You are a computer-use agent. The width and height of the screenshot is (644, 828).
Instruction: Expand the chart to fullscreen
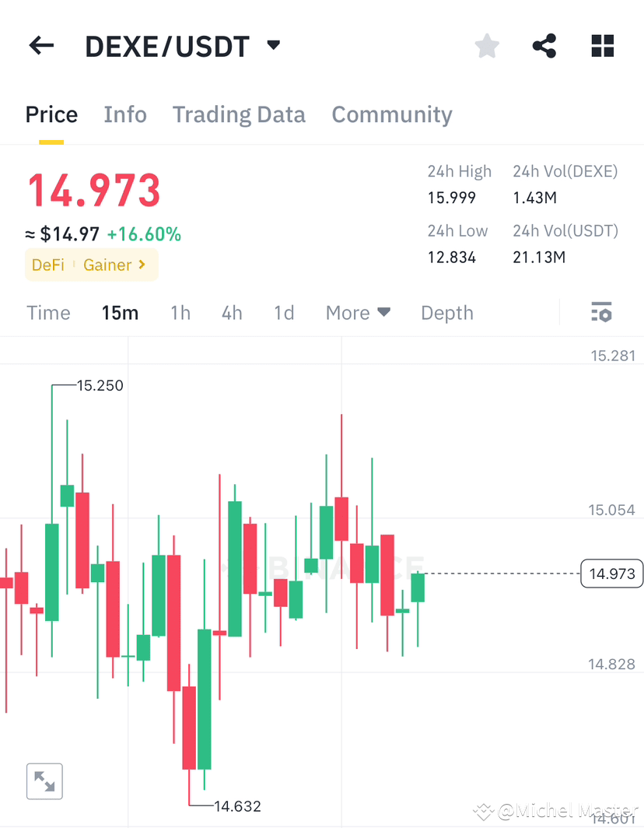pos(44,781)
